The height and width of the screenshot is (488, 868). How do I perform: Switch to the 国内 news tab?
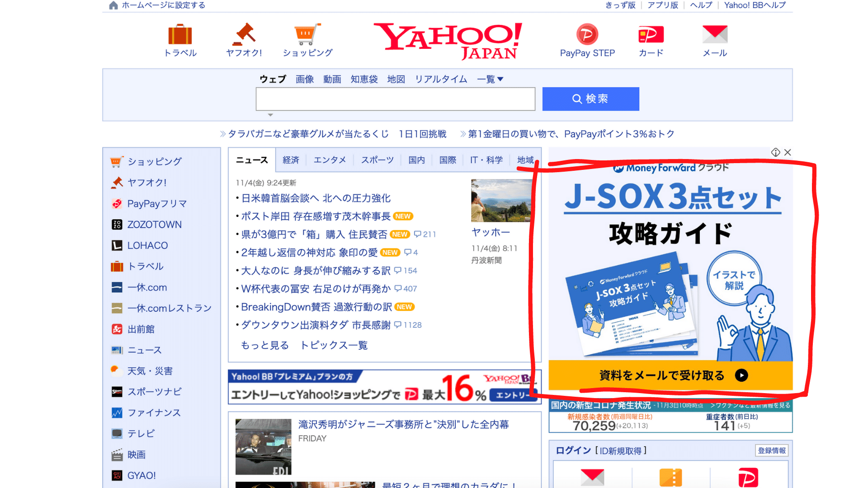click(x=416, y=160)
